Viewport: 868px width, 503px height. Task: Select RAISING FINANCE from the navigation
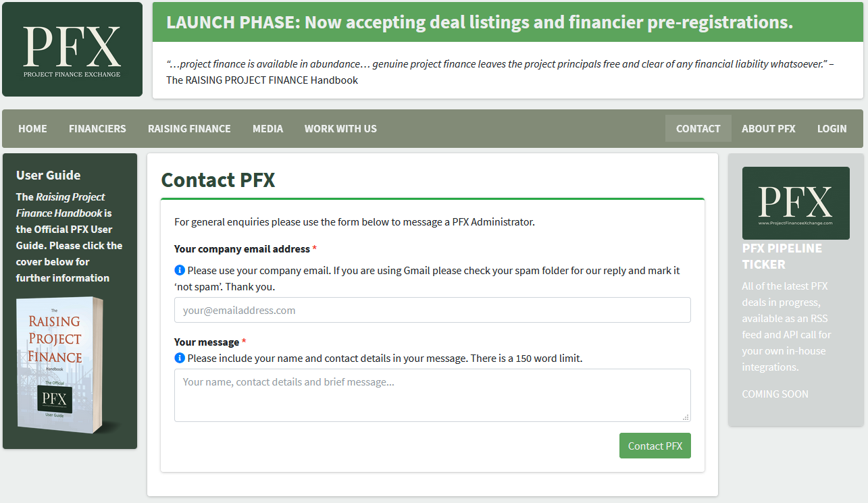click(x=189, y=128)
